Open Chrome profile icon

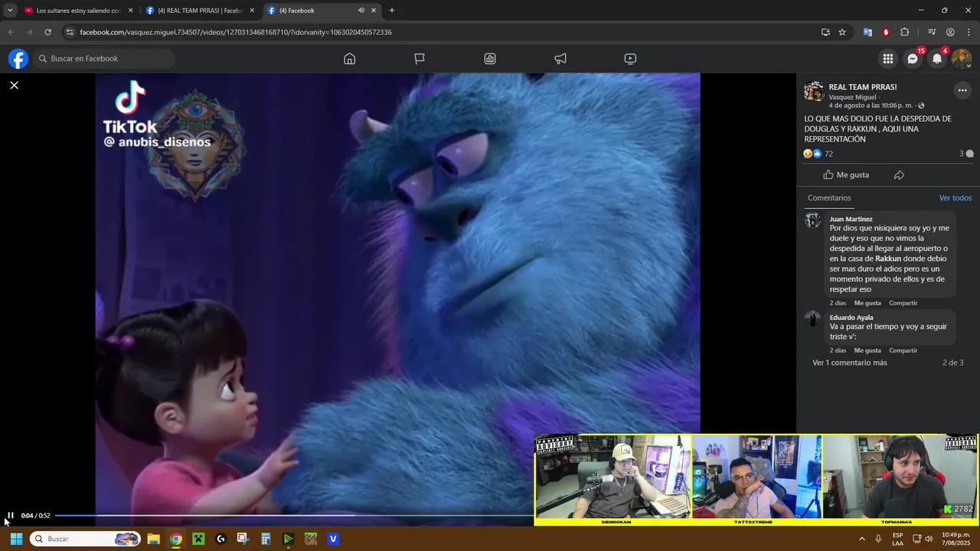[x=950, y=32]
